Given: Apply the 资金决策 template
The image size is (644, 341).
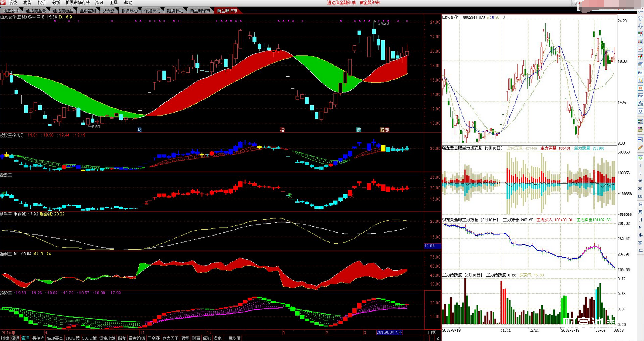Looking at the screenshot, I should click(107, 338).
